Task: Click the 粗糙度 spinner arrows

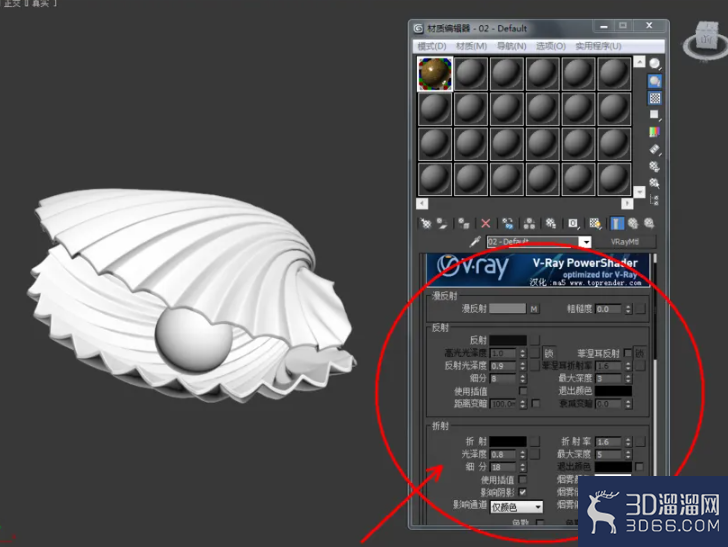Action: (629, 309)
